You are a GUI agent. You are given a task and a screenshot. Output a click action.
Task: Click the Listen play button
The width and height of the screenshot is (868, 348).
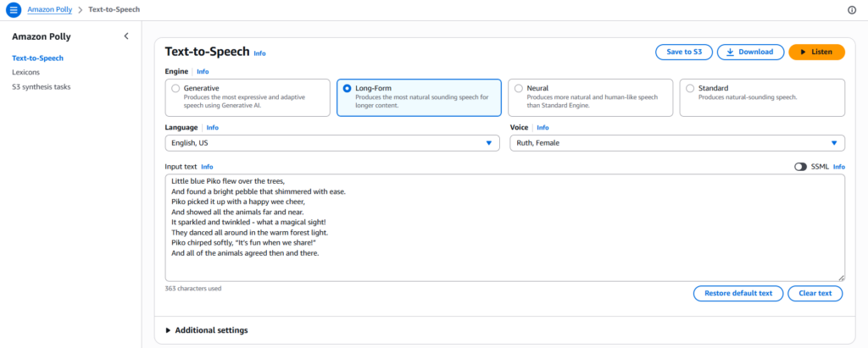(816, 52)
